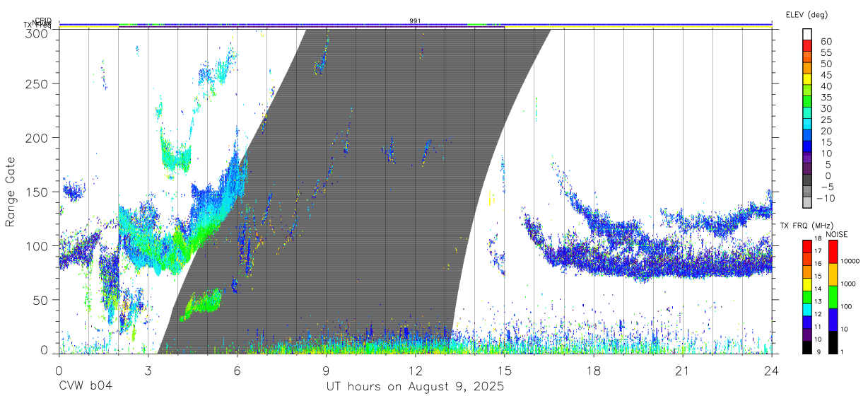Click the cyan segment of the TX FRQ color bar
868x401 pixels.
[807, 308]
